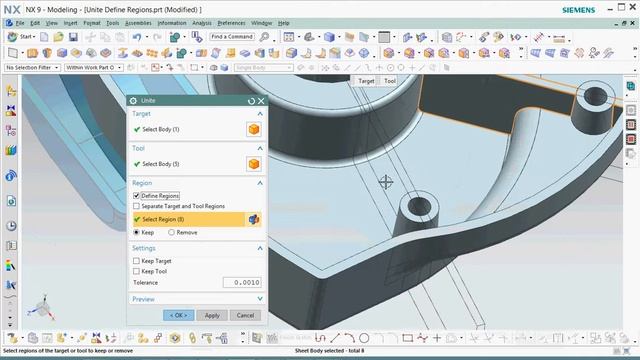The height and width of the screenshot is (360, 640).
Task: Uncheck the Define Regions checkbox
Action: click(x=136, y=196)
